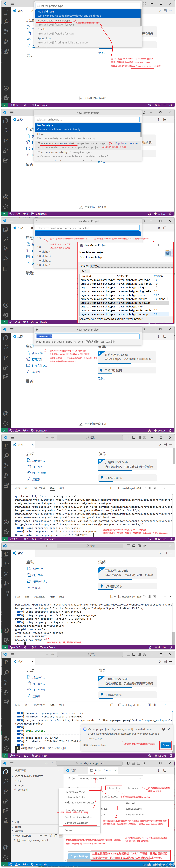The height and width of the screenshot is (868, 176).
Task: Close the Project Settings editor tab
Action: point(115,770)
